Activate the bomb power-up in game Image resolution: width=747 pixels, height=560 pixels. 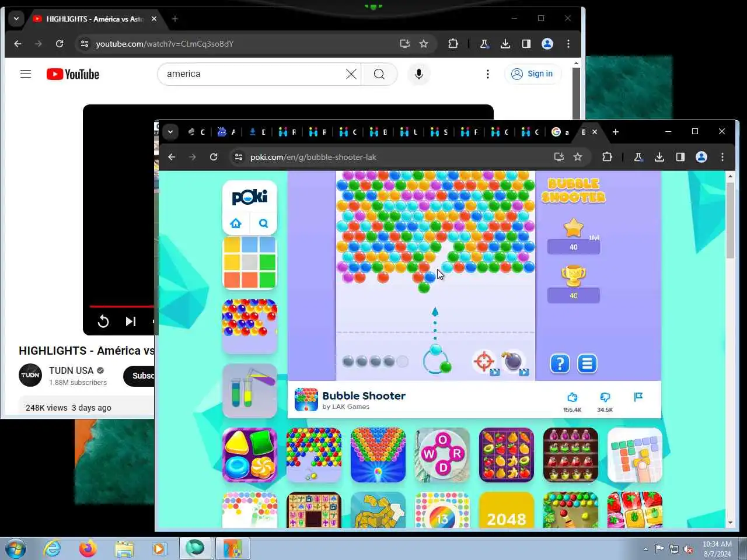tap(514, 362)
